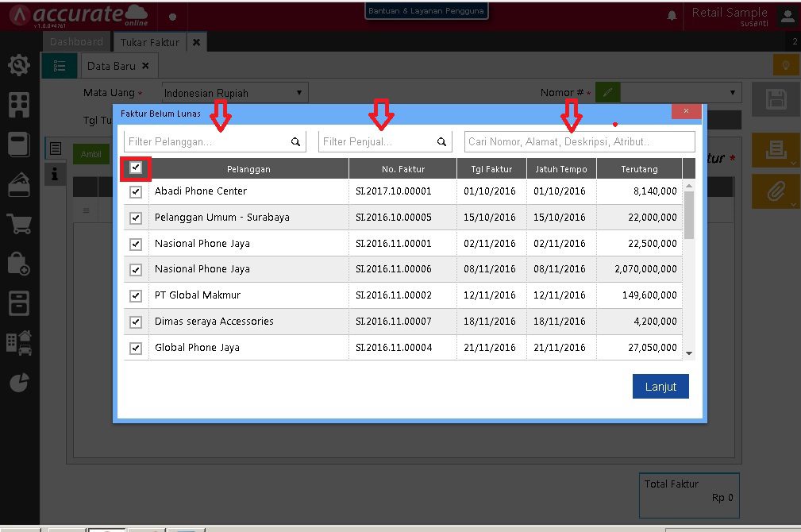Open the Nomor # dropdown arrow

(733, 92)
